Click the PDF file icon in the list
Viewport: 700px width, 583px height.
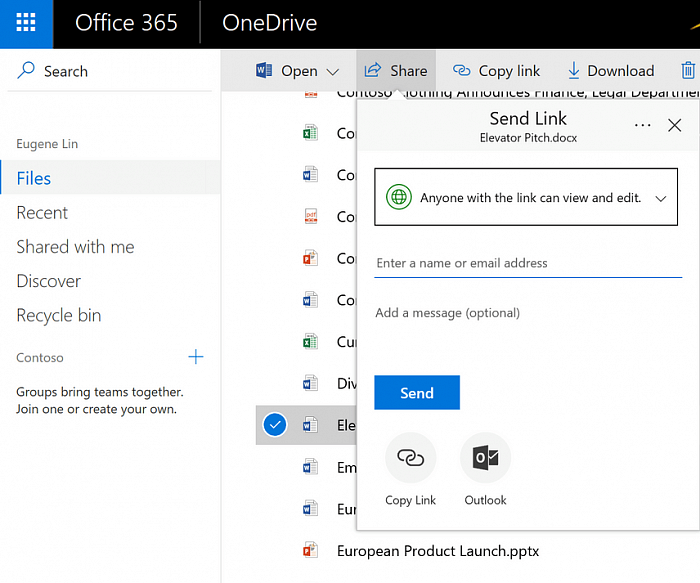point(311,217)
